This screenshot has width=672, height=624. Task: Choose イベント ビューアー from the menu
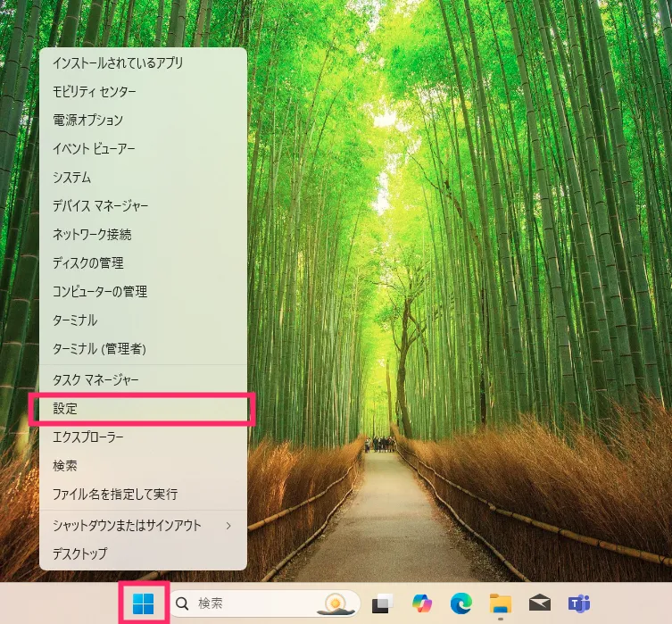click(143, 149)
